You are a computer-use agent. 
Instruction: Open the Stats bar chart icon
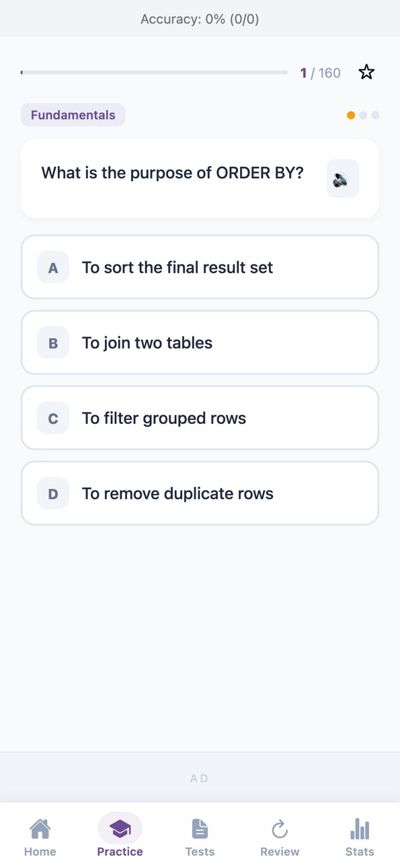(x=360, y=829)
